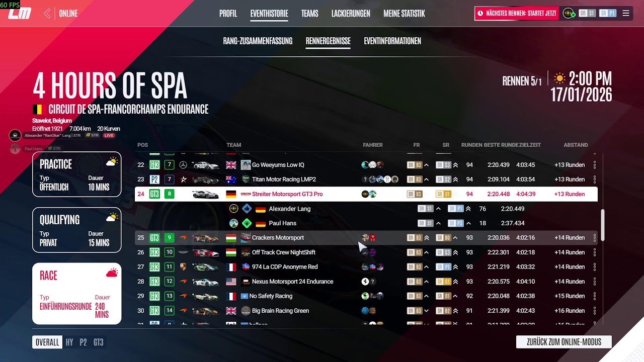Image resolution: width=644 pixels, height=362 pixels.
Task: Collapse the Streiter Motorsport GT3 Pro team row
Action: (366, 194)
